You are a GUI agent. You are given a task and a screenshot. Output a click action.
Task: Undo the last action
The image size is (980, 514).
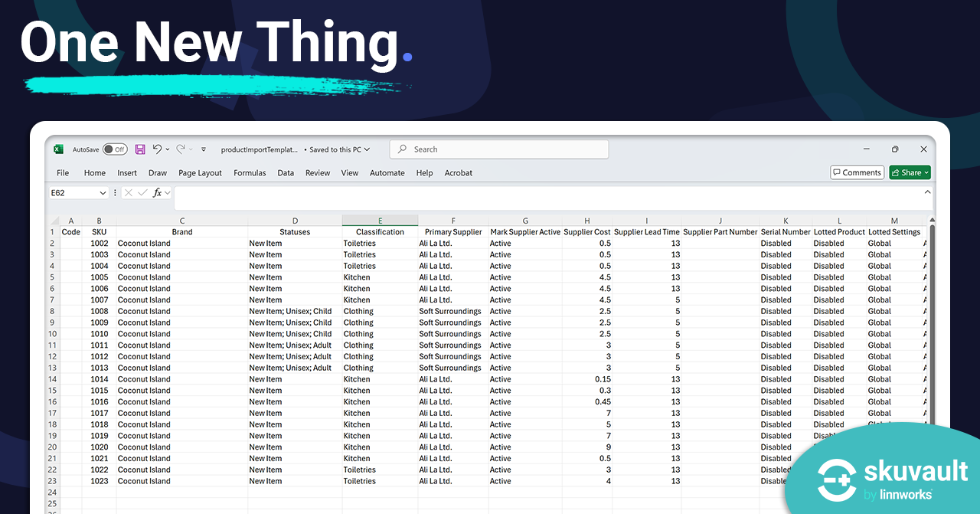coord(156,149)
